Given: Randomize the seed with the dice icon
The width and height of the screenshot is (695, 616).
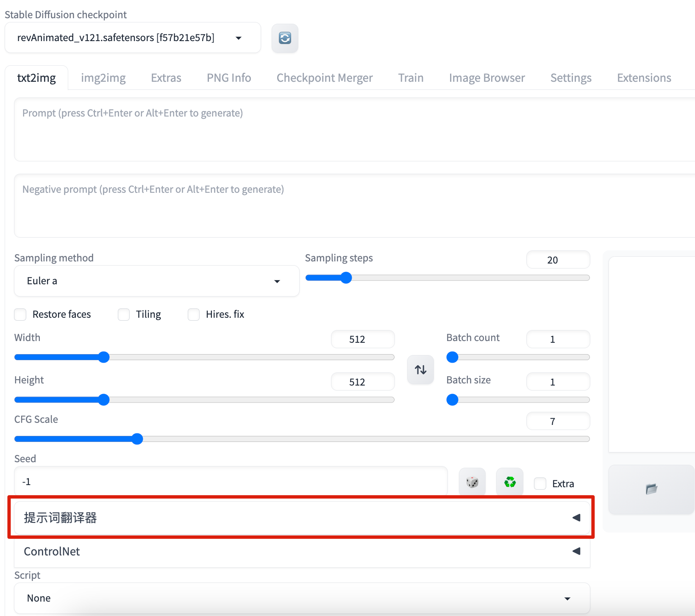Looking at the screenshot, I should coord(472,482).
